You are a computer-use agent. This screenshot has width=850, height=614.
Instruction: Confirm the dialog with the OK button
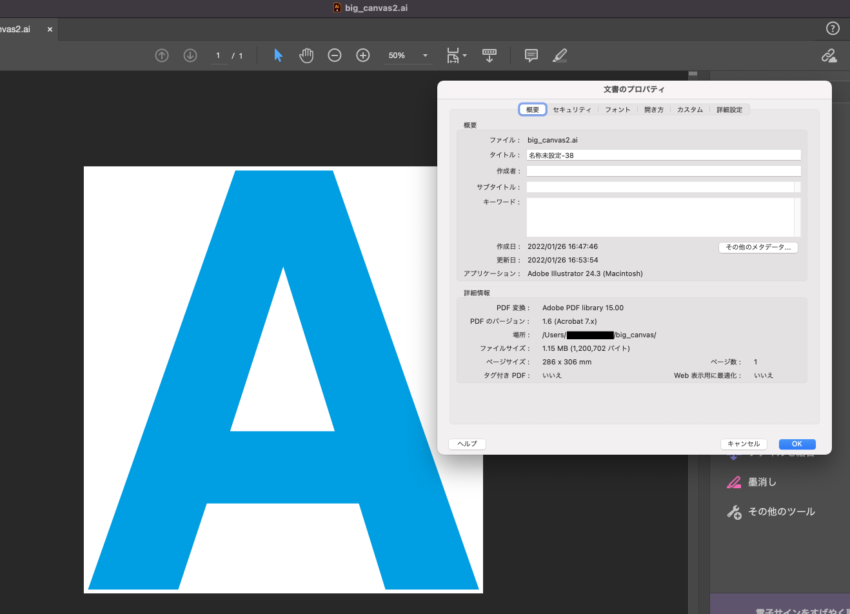click(x=797, y=444)
